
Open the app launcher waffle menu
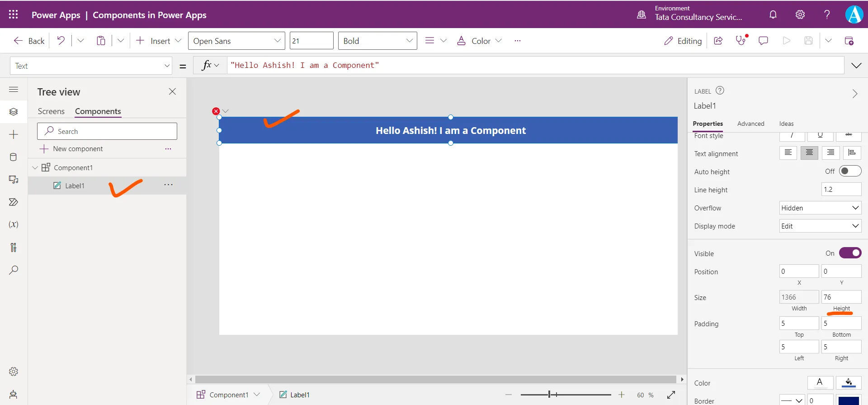13,14
